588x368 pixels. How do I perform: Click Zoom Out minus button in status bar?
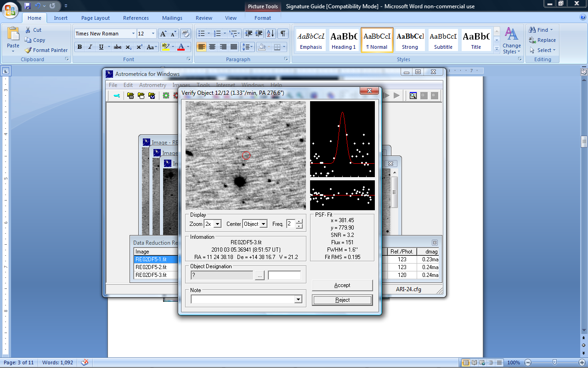point(528,362)
